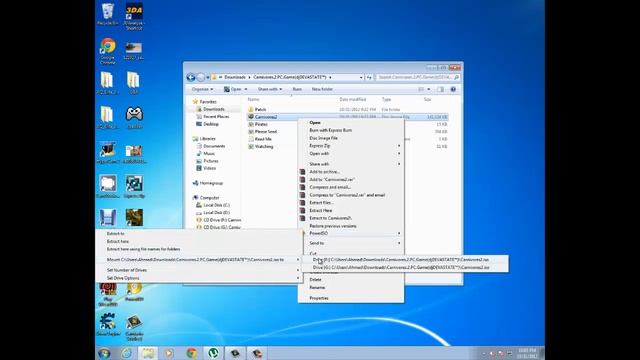Select the 'Please Seed' file
This screenshot has height=360, width=640.
[266, 132]
